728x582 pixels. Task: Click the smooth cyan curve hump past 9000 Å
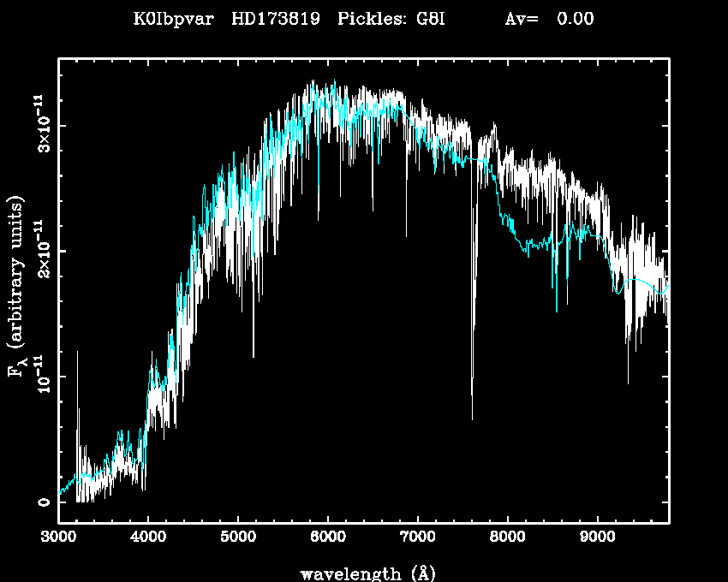click(638, 281)
